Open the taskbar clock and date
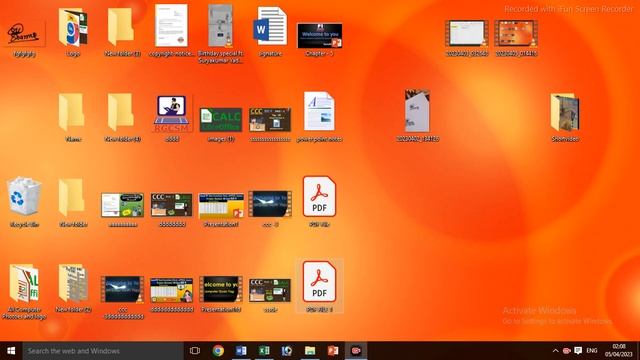This screenshot has height=360, width=640. [619, 351]
